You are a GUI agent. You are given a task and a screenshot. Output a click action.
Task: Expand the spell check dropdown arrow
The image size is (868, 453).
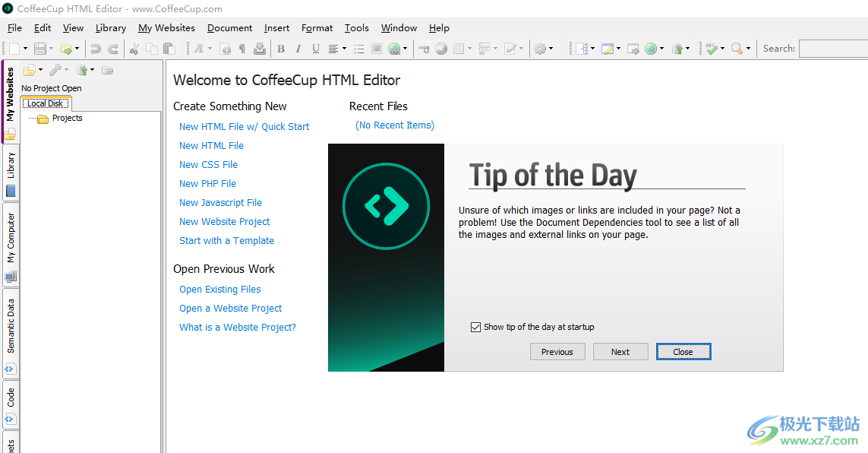722,49
